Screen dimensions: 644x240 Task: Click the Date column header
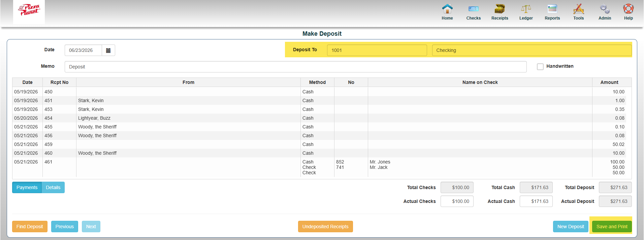[28, 82]
